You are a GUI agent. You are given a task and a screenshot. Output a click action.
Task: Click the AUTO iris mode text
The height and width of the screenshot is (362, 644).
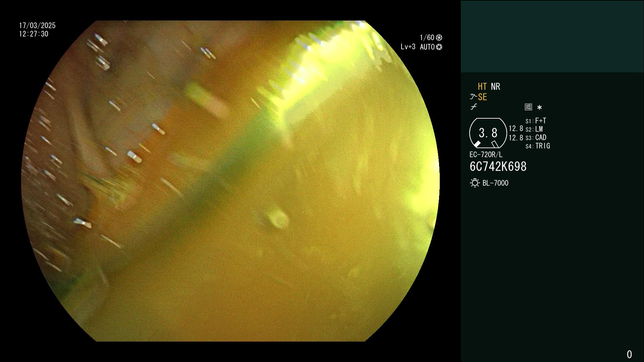coord(427,47)
